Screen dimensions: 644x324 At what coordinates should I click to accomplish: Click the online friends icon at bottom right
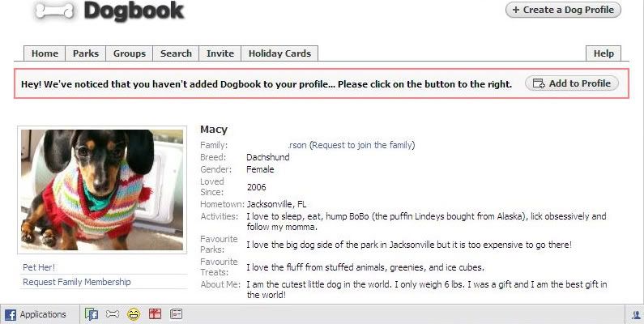coord(636,314)
